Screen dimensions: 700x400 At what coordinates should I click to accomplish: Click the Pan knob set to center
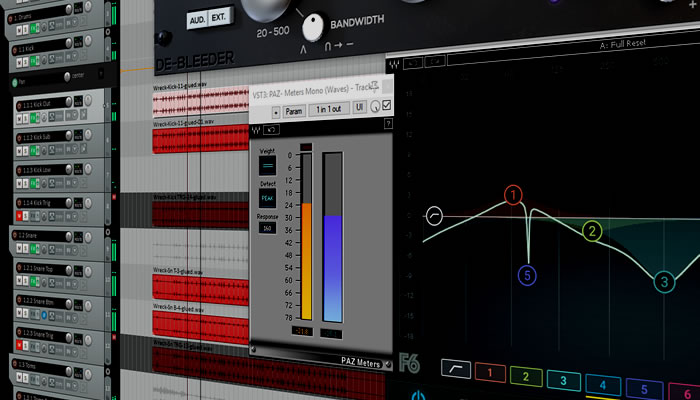click(x=67, y=77)
